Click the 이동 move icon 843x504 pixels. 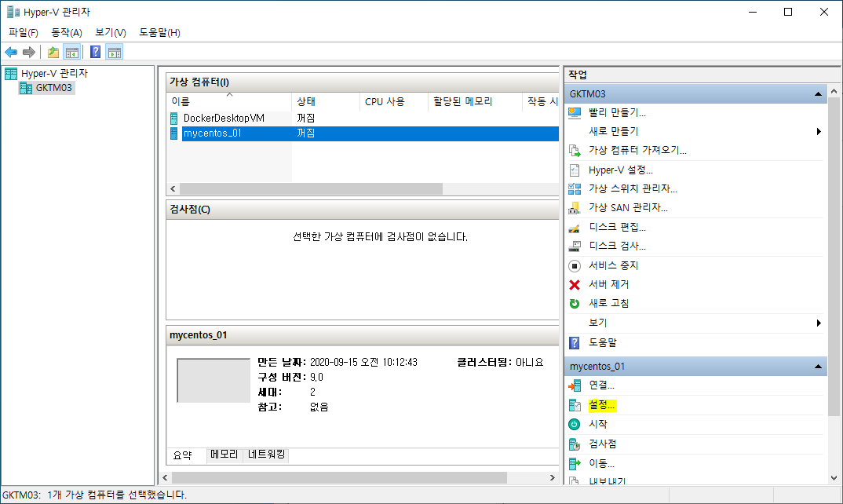[x=575, y=463]
